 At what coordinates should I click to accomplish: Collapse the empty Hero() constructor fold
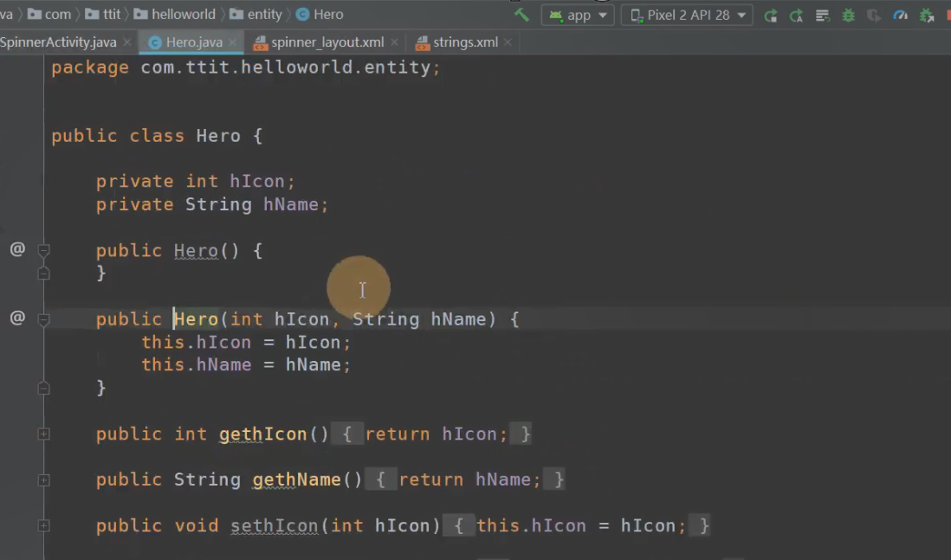tap(43, 249)
